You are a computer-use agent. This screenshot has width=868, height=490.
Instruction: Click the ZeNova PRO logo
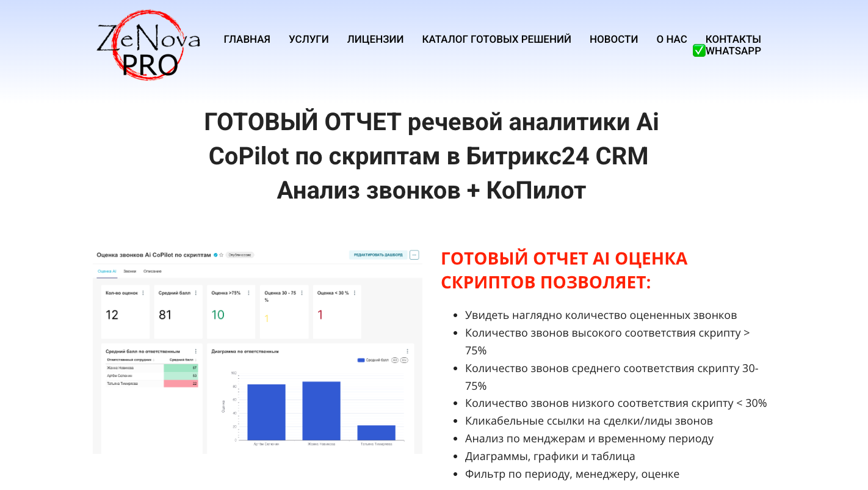(x=148, y=45)
